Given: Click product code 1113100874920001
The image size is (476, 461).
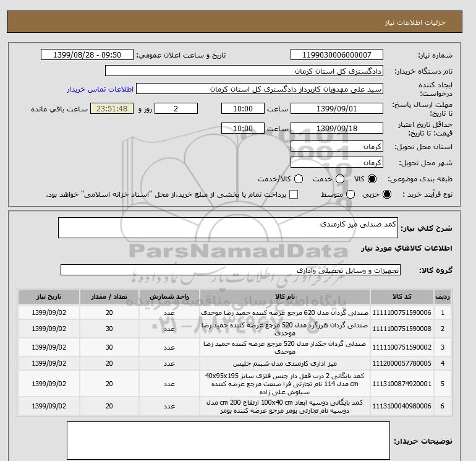Looking at the screenshot, I should [402, 384].
